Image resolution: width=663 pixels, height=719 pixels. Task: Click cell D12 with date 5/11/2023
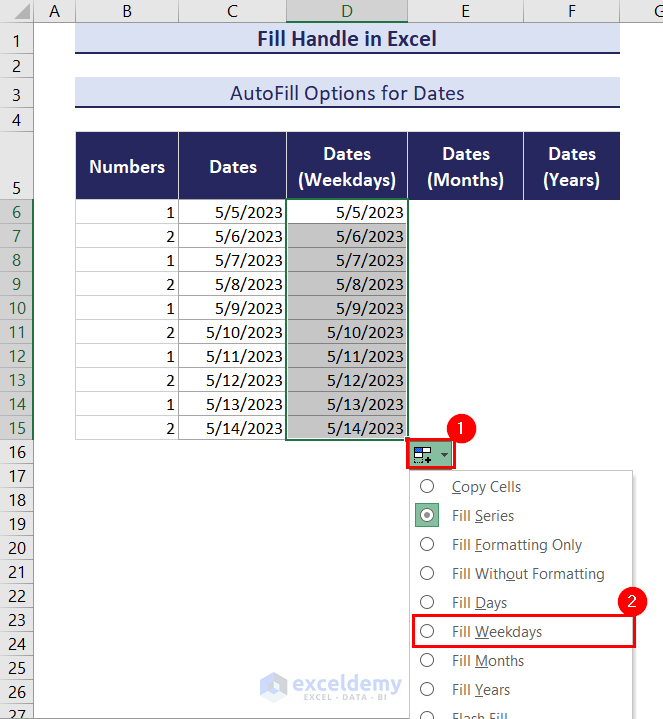[347, 356]
